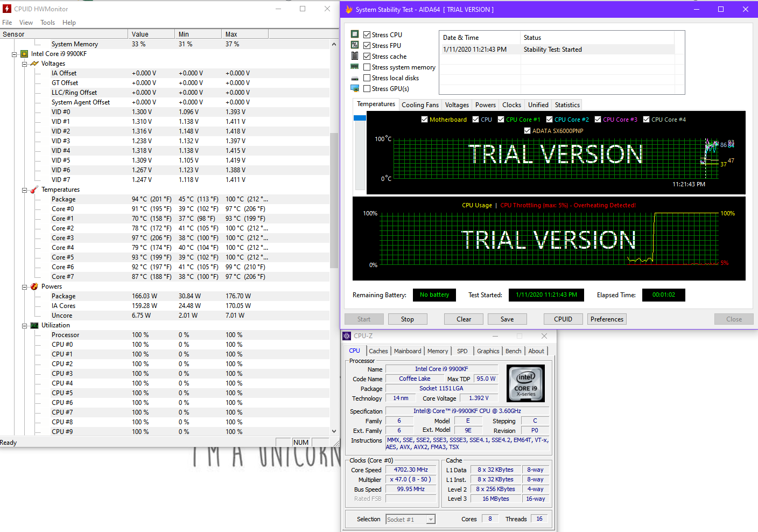Click the Stress GPU(s) monitor icon
This screenshot has width=758, height=532.
(355, 88)
